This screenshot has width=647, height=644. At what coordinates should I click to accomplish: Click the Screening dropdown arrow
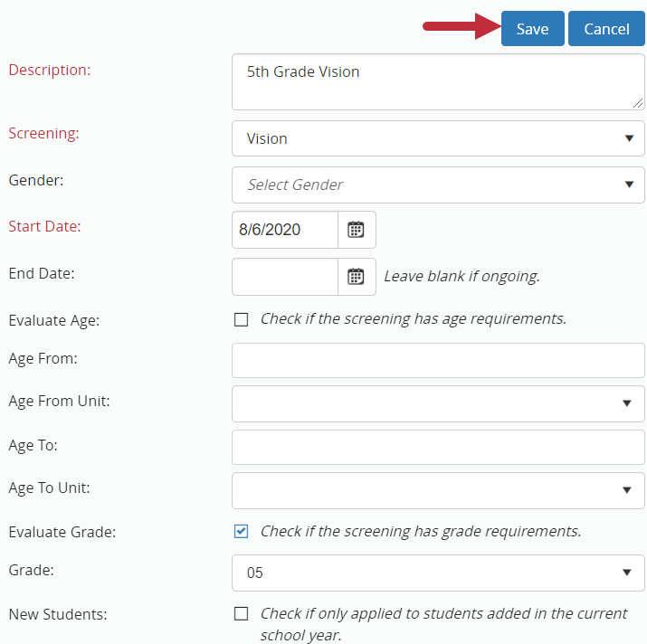(629, 138)
